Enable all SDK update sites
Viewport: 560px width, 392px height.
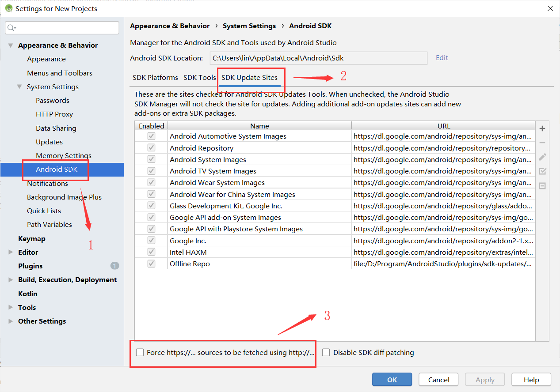pos(542,171)
